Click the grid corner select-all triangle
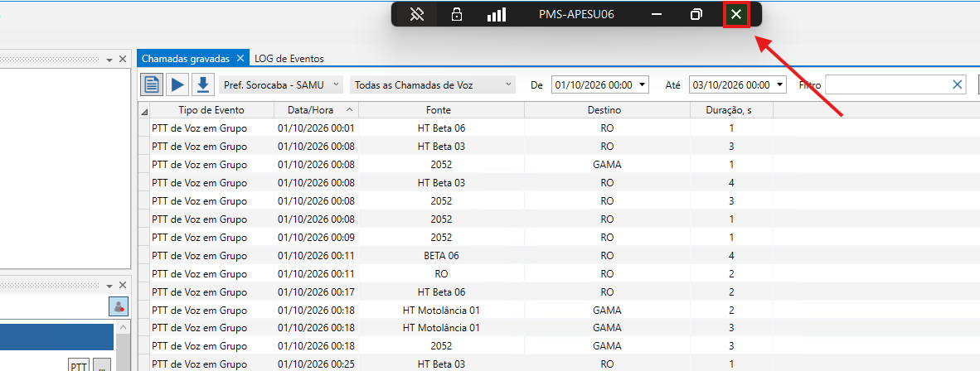Screen dimensions: 980x371 click(144, 111)
